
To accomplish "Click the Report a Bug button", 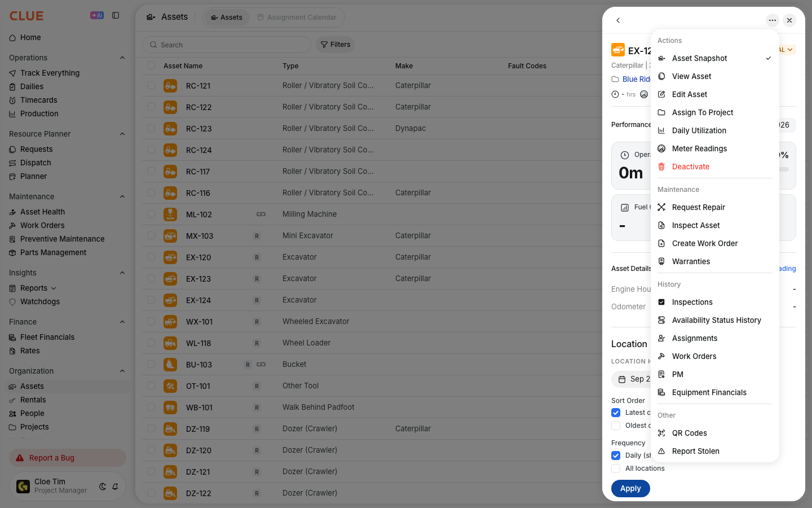I will (68, 458).
